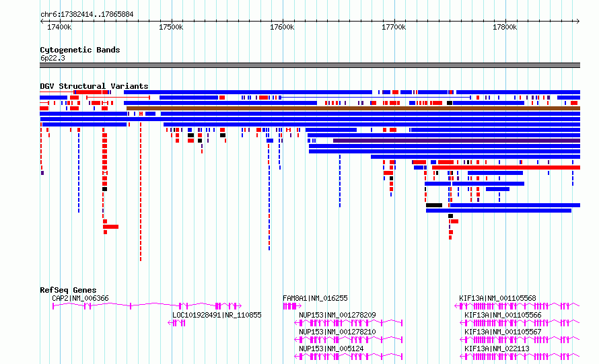Click the CAP2|NM_006366 gene label
The image size is (599, 364).
(x=80, y=298)
